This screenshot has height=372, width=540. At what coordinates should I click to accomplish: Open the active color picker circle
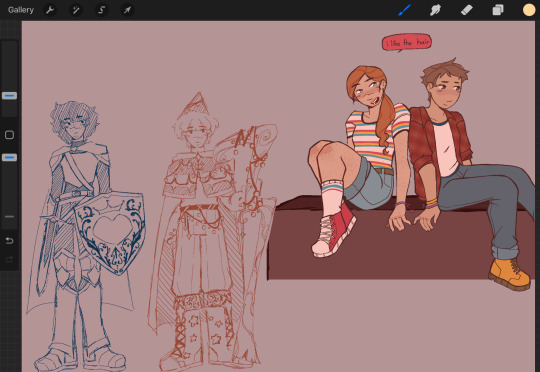coord(529,10)
